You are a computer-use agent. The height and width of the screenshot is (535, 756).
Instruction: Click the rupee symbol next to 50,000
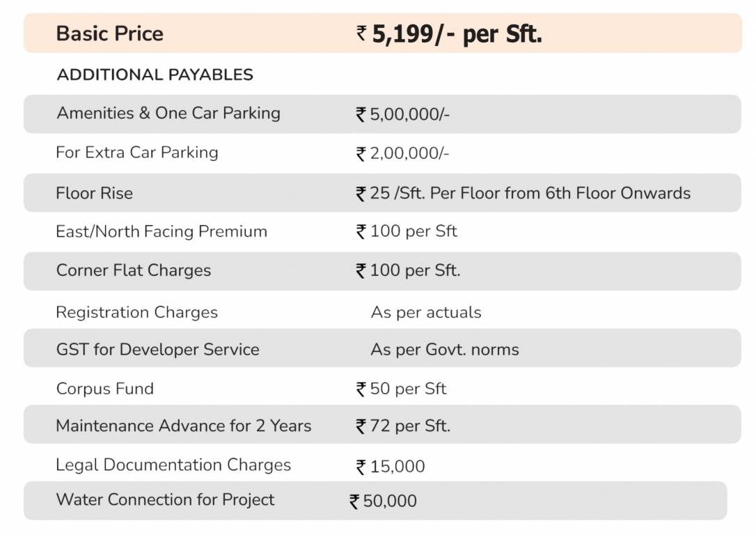[354, 502]
